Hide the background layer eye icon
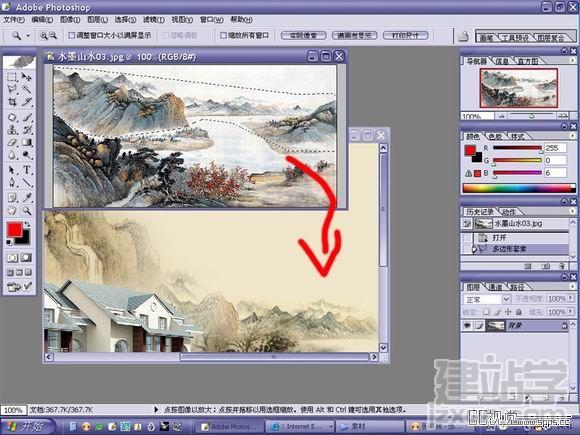The height and width of the screenshot is (435, 580). 467,326
